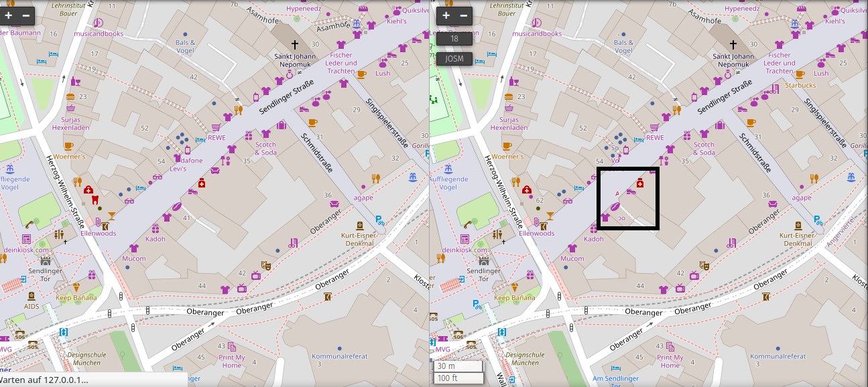Image resolution: width=868 pixels, height=387 pixels.
Task: Select Print My Home copy icon, left map
Action: pos(232,347)
